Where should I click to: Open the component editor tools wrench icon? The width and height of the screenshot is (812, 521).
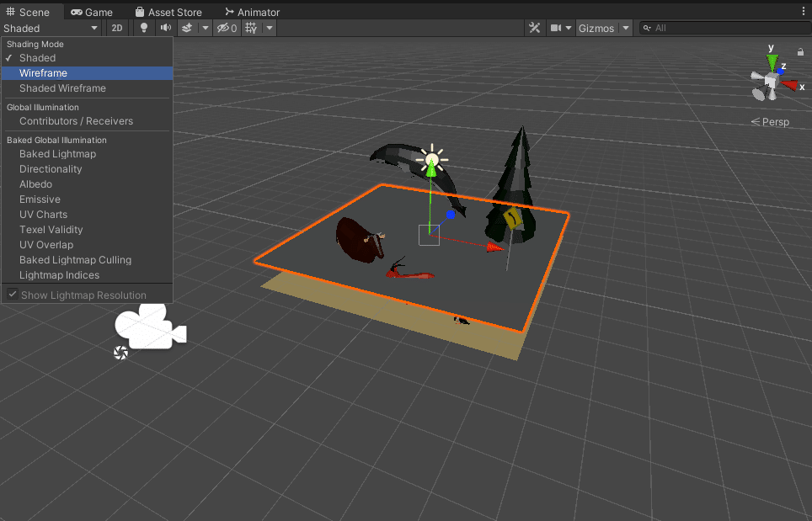click(x=534, y=28)
